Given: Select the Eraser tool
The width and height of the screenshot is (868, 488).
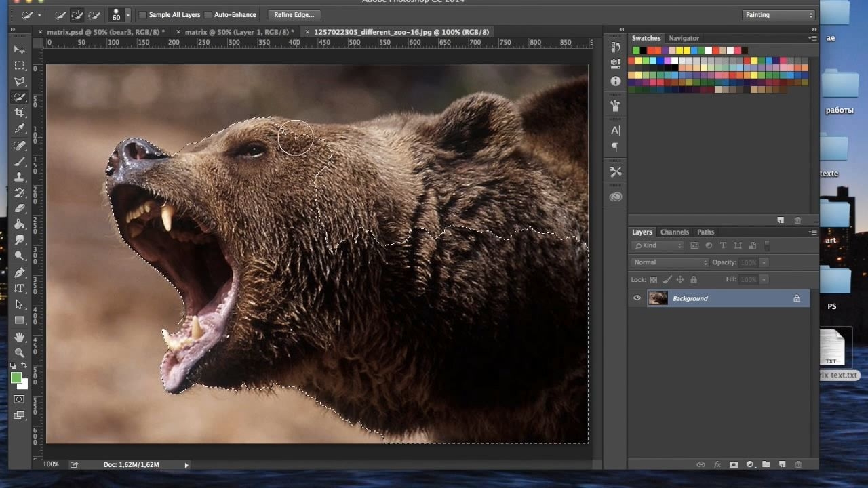Looking at the screenshot, I should click(19, 209).
